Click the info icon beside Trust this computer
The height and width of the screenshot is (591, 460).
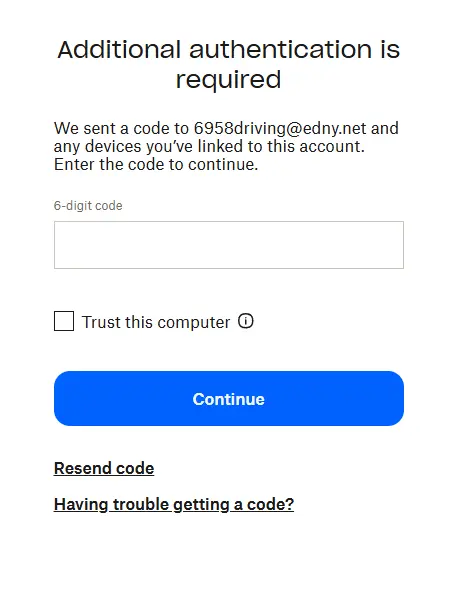pos(246,322)
